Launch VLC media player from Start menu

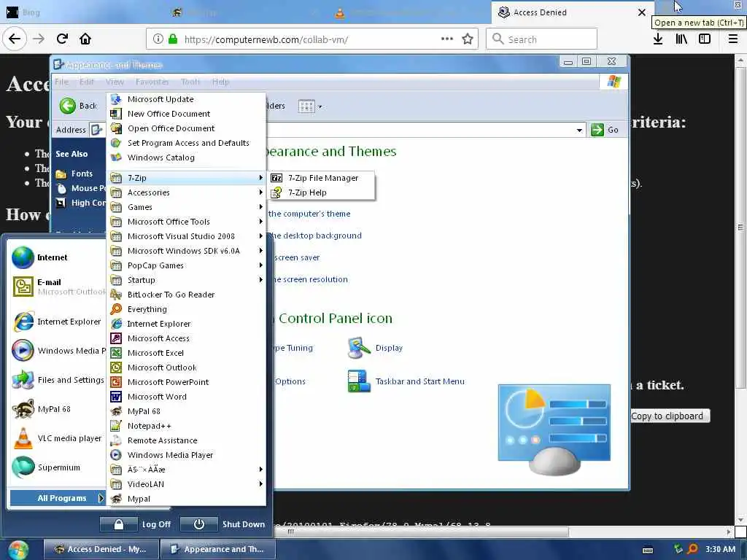57,438
